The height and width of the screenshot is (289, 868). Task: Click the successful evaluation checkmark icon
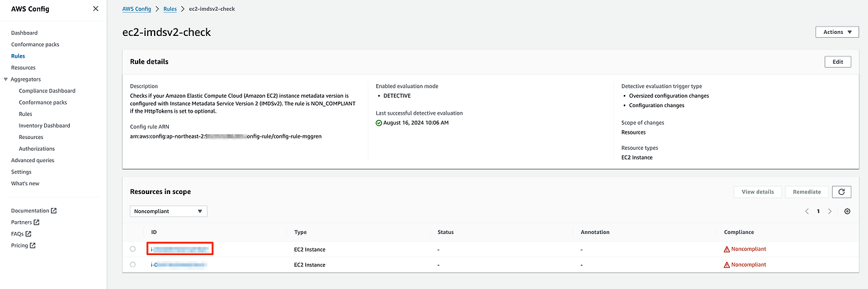(x=379, y=123)
